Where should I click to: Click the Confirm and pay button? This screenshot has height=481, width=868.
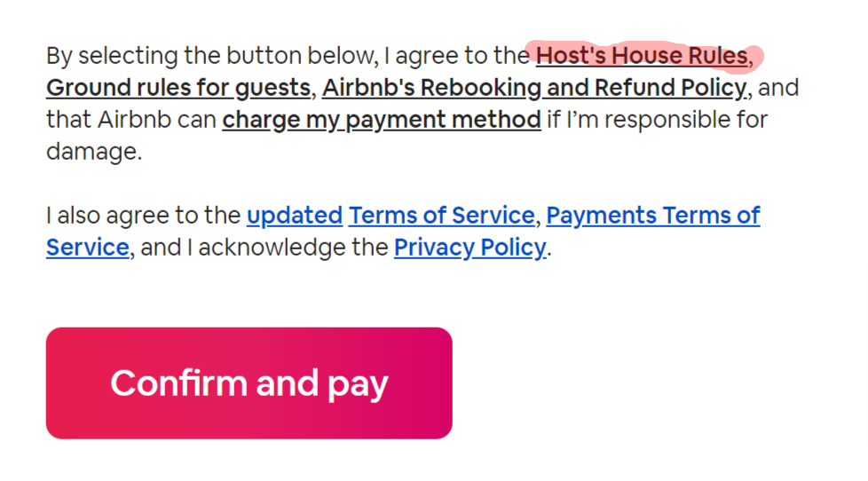[x=249, y=382]
